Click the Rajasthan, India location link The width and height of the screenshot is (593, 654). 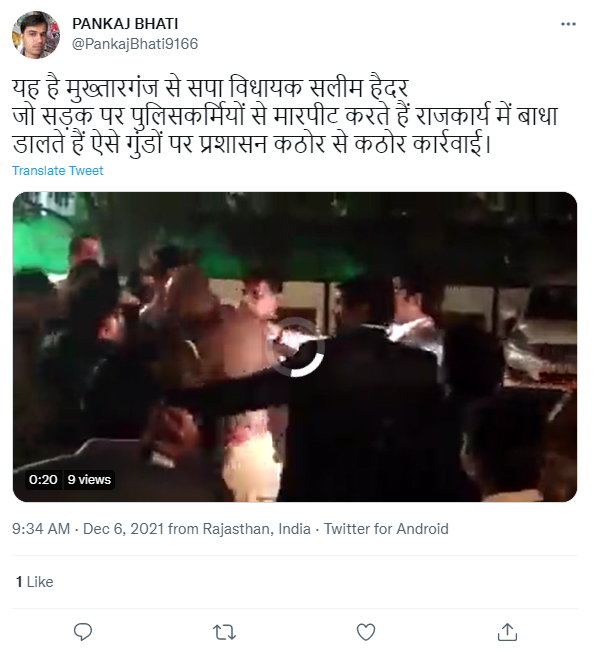256,529
